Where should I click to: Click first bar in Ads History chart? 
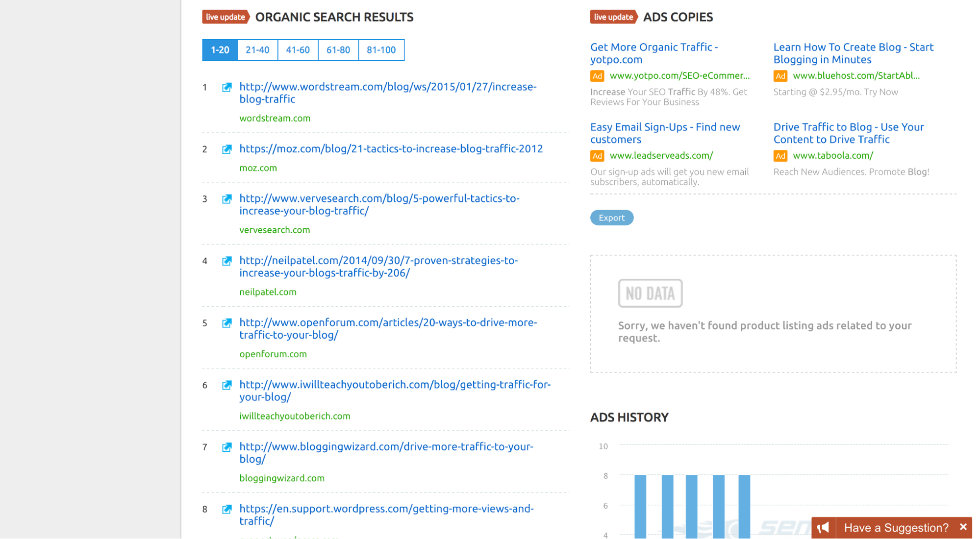click(640, 506)
